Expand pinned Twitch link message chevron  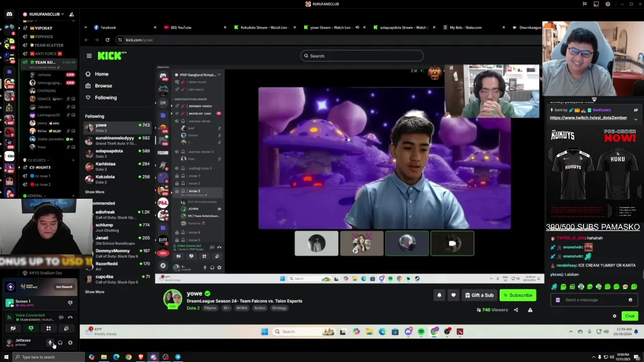pyautogui.click(x=635, y=119)
